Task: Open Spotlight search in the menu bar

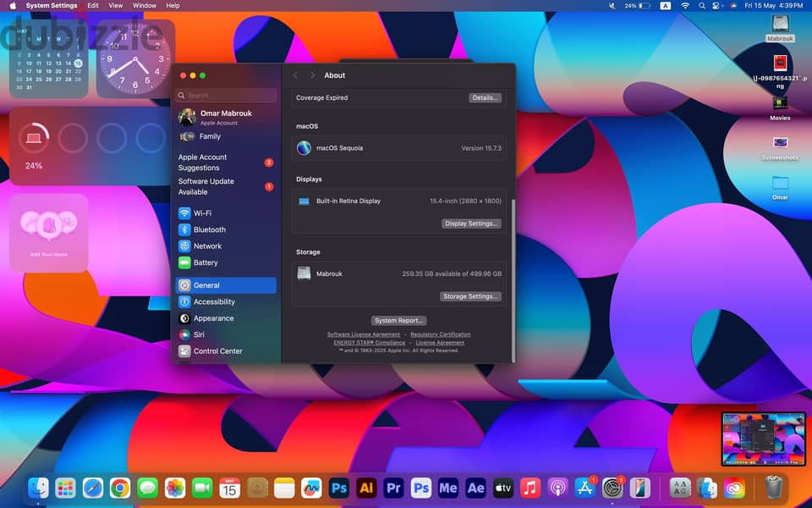Action: point(702,6)
